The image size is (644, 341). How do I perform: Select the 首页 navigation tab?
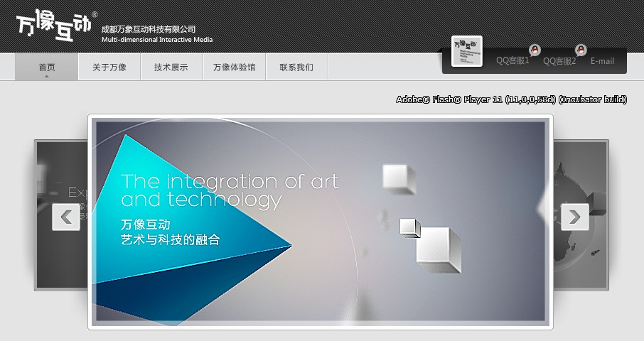46,67
